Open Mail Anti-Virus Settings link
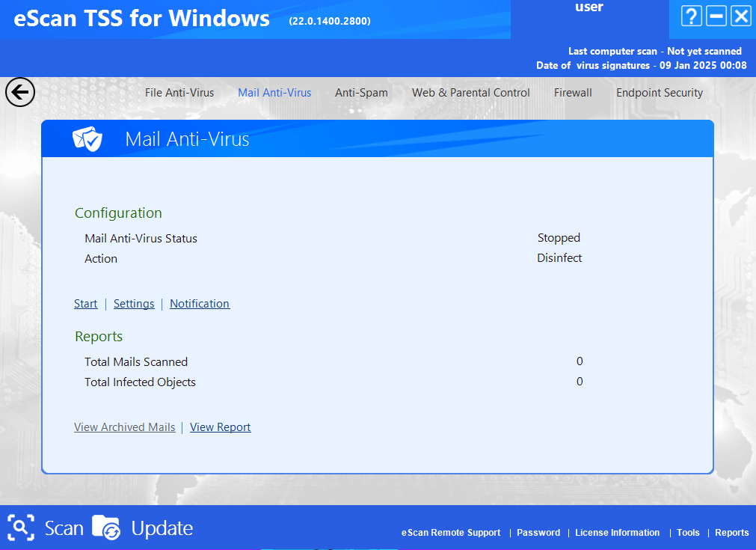The height and width of the screenshot is (550, 756). pos(134,304)
